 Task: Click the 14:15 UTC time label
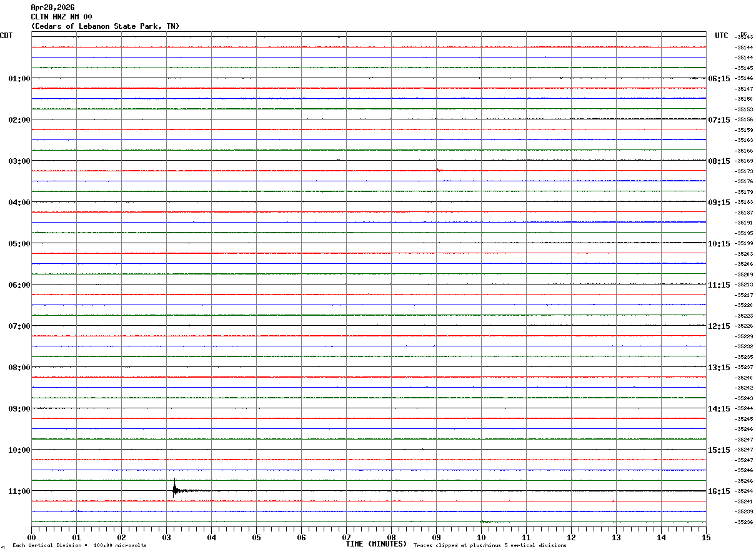click(719, 409)
